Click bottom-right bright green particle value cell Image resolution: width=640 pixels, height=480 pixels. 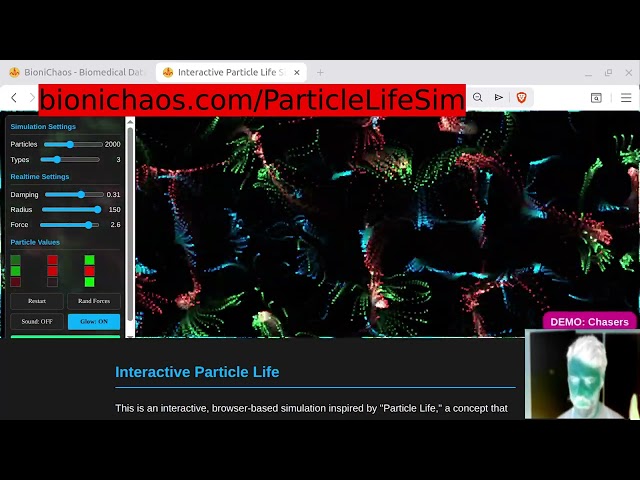click(89, 282)
